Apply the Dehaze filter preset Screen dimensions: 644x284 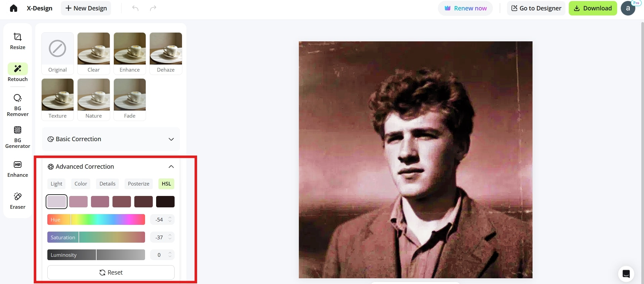(166, 53)
